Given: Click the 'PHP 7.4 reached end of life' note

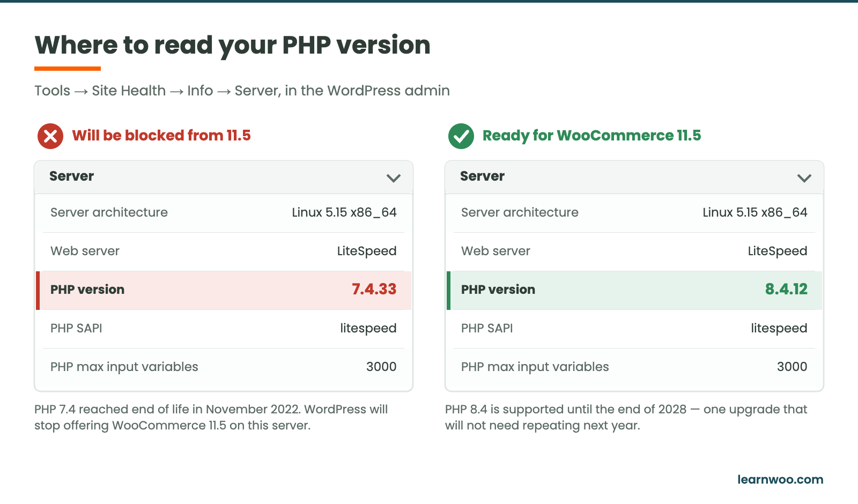Looking at the screenshot, I should pyautogui.click(x=211, y=417).
